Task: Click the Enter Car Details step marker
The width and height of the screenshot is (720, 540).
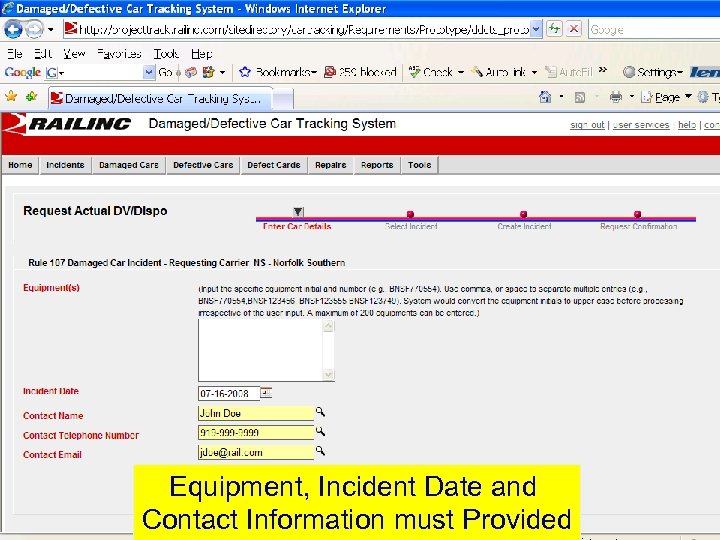Action: point(298,212)
